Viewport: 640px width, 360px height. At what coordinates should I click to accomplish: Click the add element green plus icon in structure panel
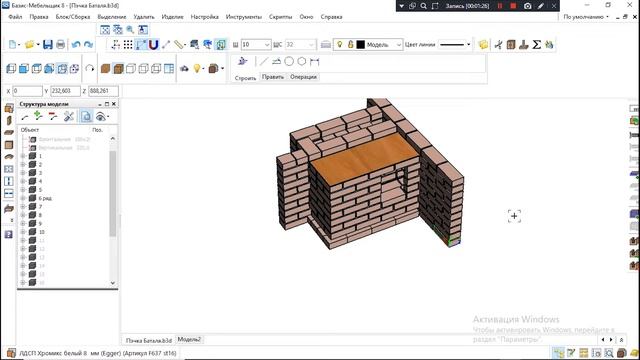[x=38, y=116]
